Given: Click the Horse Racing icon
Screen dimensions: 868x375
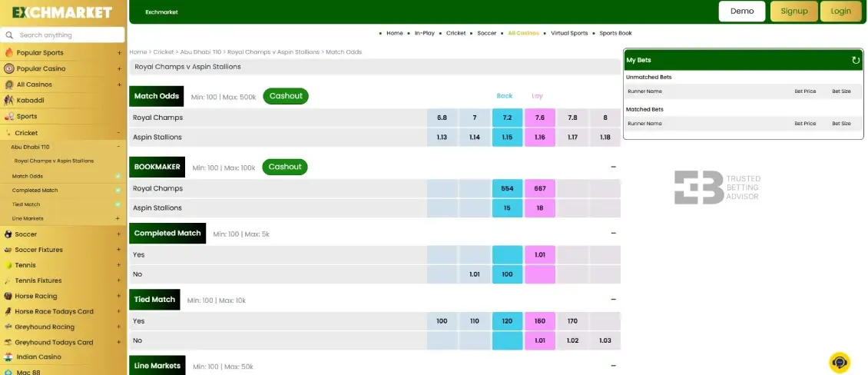Looking at the screenshot, I should point(8,296).
